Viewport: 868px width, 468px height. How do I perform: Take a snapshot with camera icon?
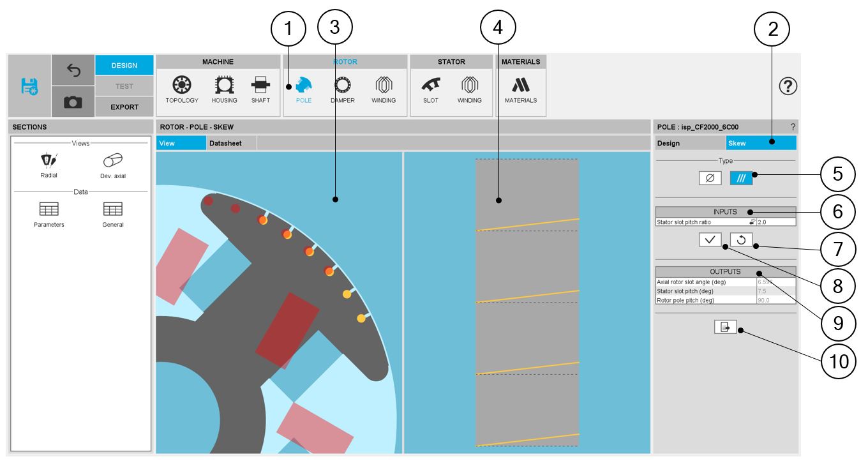tap(73, 102)
